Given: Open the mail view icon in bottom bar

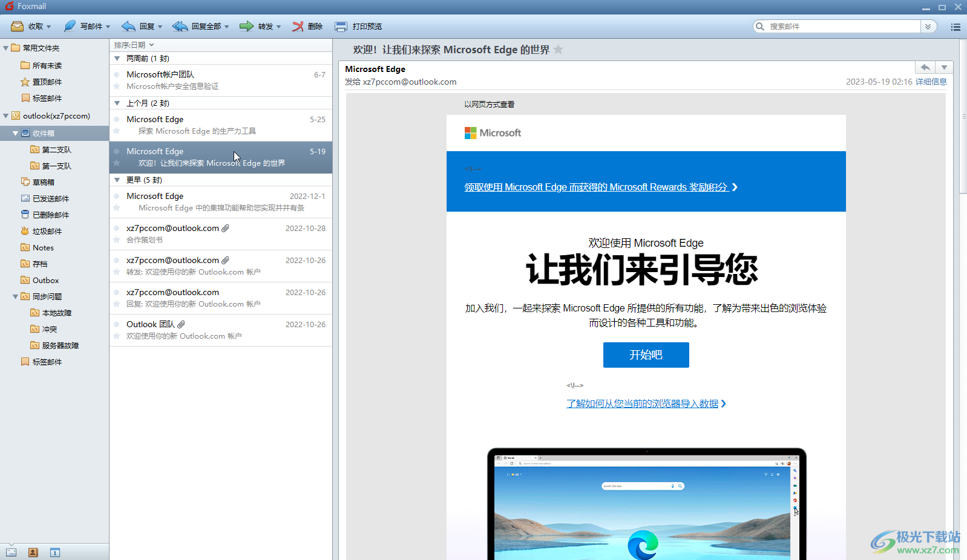Looking at the screenshot, I should click(x=11, y=552).
